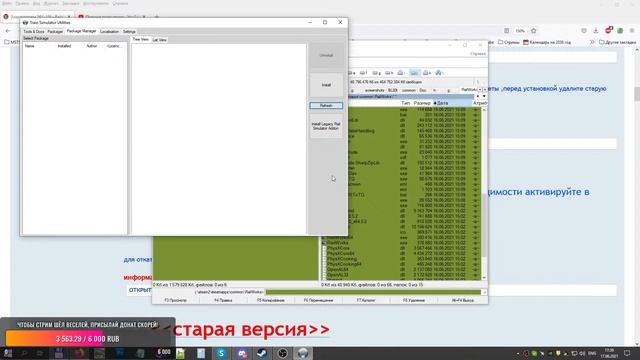Viewport: 640px width, 360px height.
Task: Open OBS Studio from the taskbar
Action: tap(282, 353)
